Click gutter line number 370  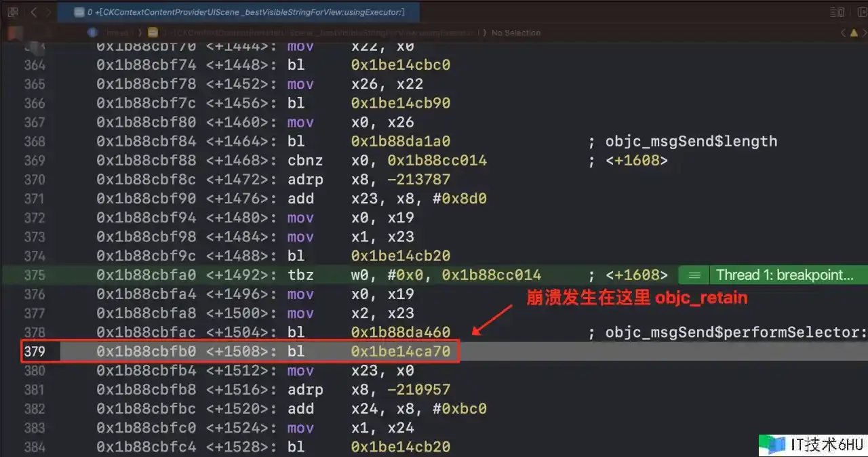[x=34, y=180]
